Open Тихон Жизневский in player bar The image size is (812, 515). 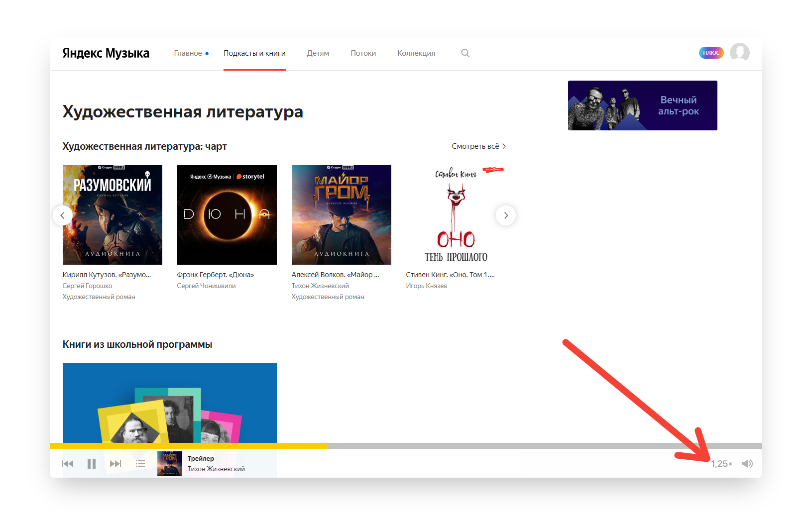216,469
